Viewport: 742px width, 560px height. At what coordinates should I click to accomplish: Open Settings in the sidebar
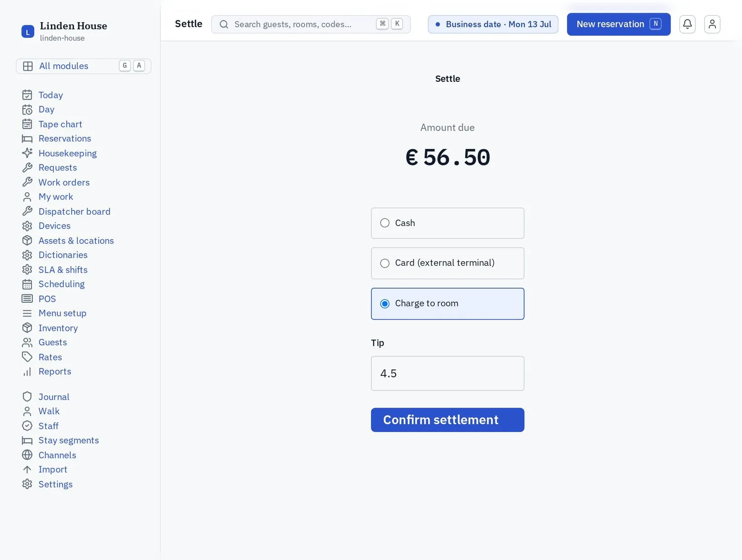tap(55, 484)
